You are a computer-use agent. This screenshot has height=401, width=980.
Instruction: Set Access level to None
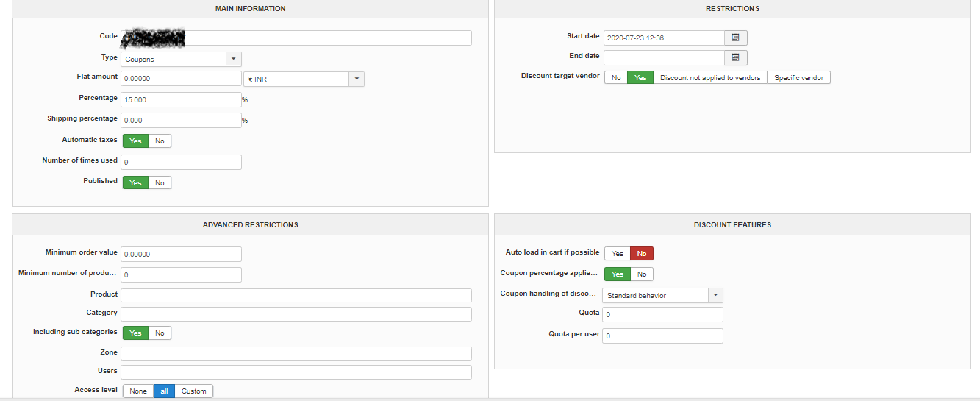click(138, 391)
